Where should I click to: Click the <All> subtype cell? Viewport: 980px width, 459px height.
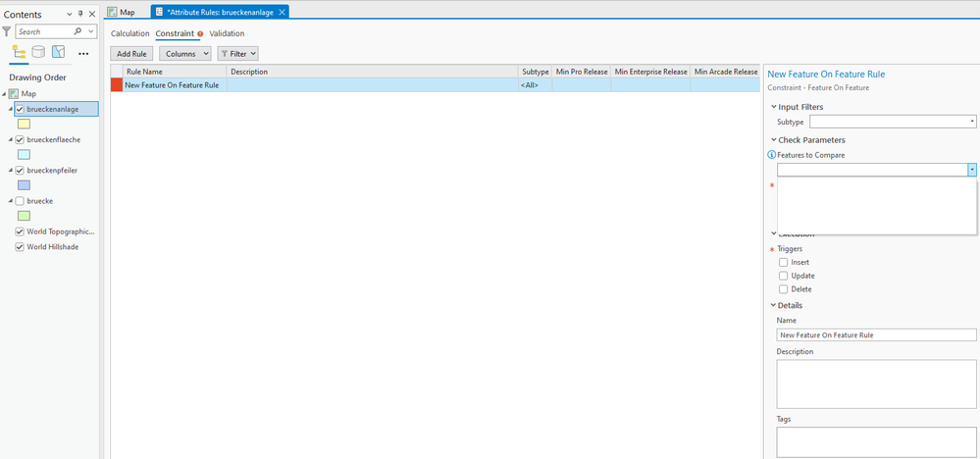pos(535,85)
